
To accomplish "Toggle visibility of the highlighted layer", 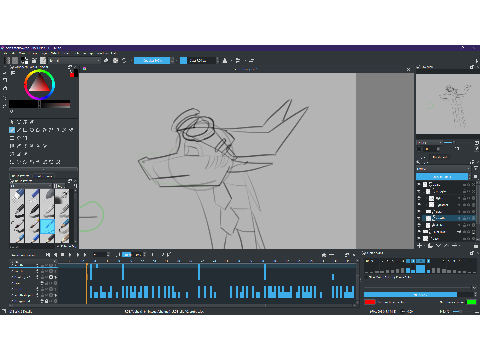I will pyautogui.click(x=419, y=218).
